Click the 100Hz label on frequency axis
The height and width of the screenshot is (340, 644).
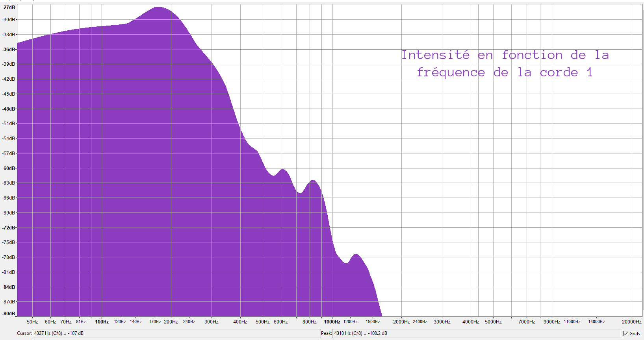102,322
